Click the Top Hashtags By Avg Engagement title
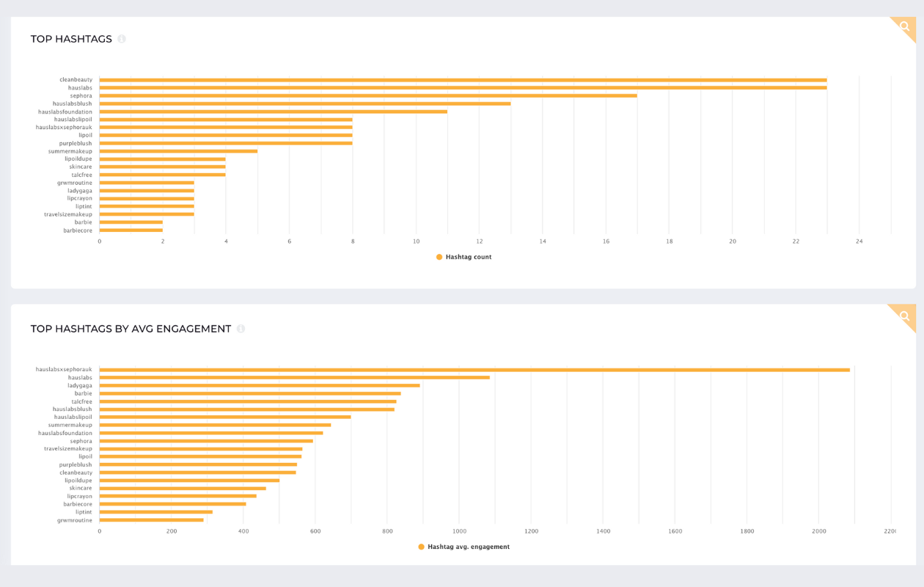The width and height of the screenshot is (924, 587). 131,329
